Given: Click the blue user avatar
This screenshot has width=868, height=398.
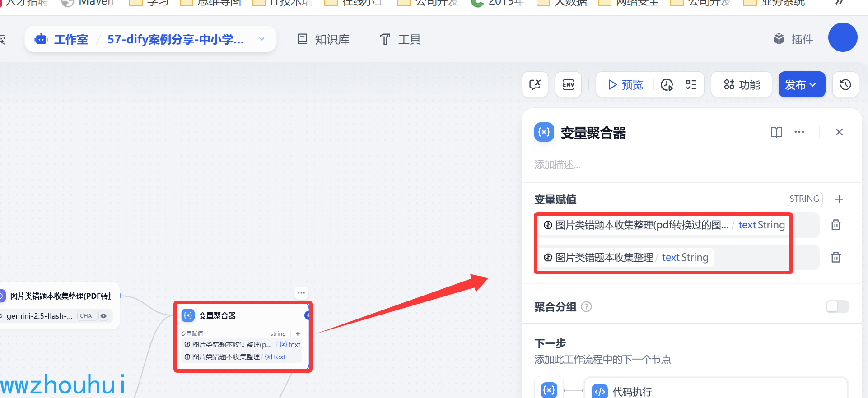Looking at the screenshot, I should [x=843, y=37].
